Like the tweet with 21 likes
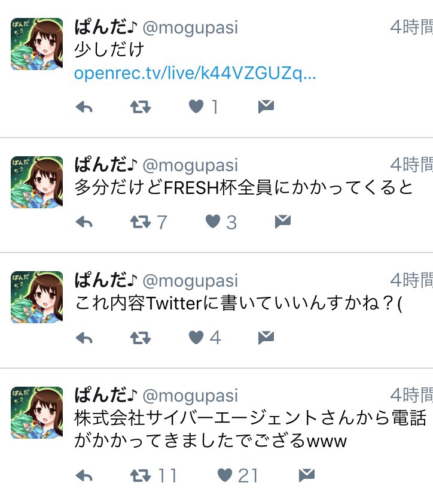Screen dimensions: 433x504 pyautogui.click(x=225, y=475)
